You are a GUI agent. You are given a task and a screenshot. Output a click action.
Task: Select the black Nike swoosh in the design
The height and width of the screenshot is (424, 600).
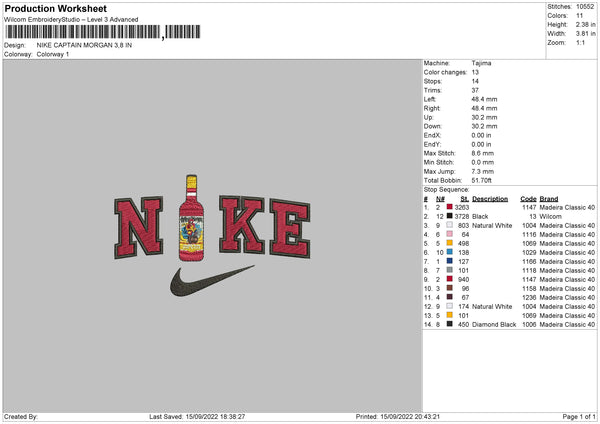(212, 280)
